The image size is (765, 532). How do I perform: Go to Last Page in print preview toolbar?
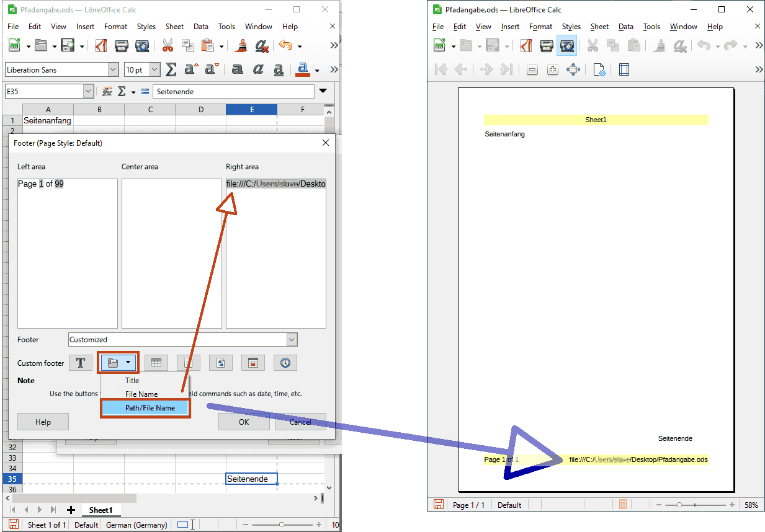click(x=507, y=69)
